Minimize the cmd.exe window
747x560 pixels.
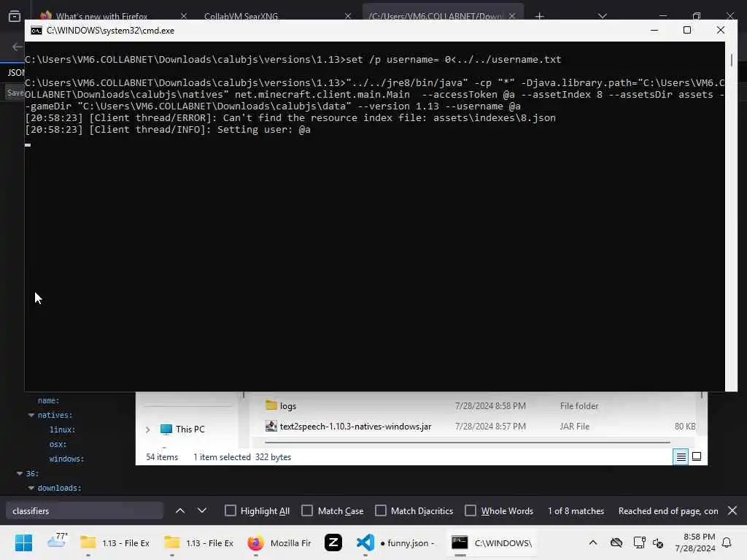[654, 30]
